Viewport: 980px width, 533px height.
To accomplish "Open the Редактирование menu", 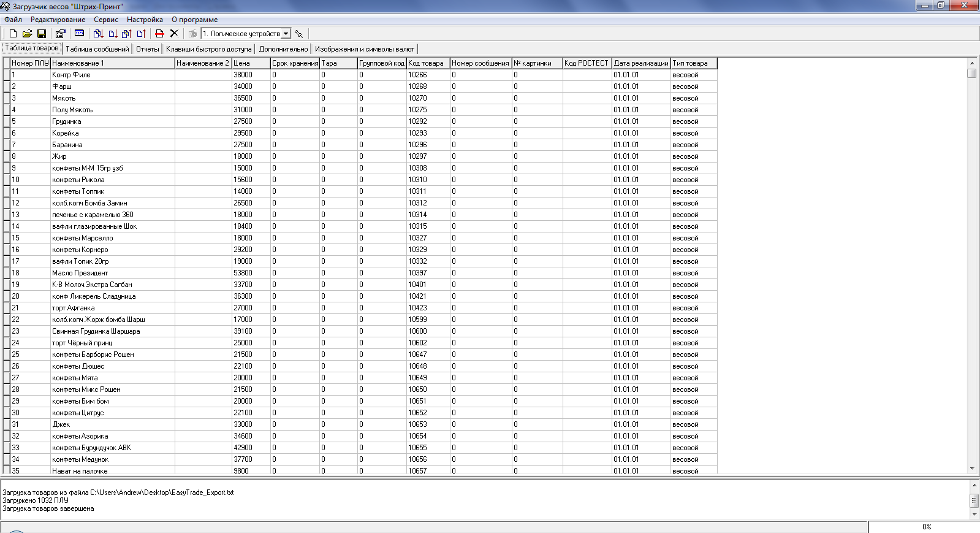I will 58,20.
